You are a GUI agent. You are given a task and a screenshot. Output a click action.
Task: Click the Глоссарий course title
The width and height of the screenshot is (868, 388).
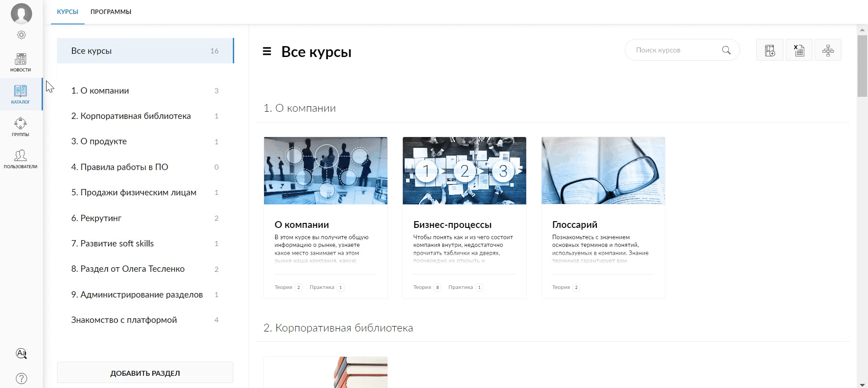tap(575, 225)
